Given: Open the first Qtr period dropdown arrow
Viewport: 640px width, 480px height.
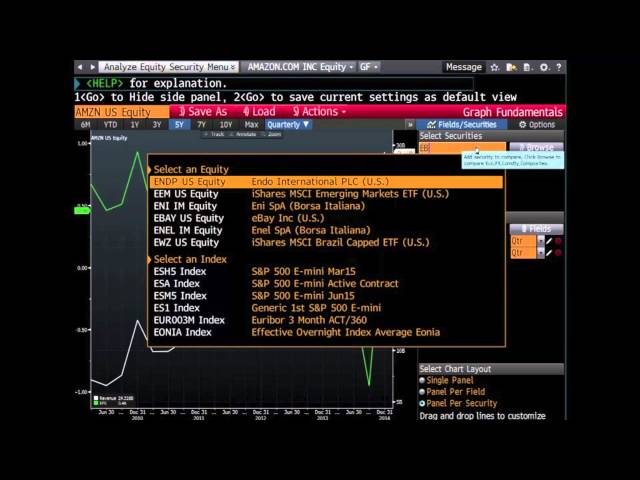Looking at the screenshot, I should [541, 241].
